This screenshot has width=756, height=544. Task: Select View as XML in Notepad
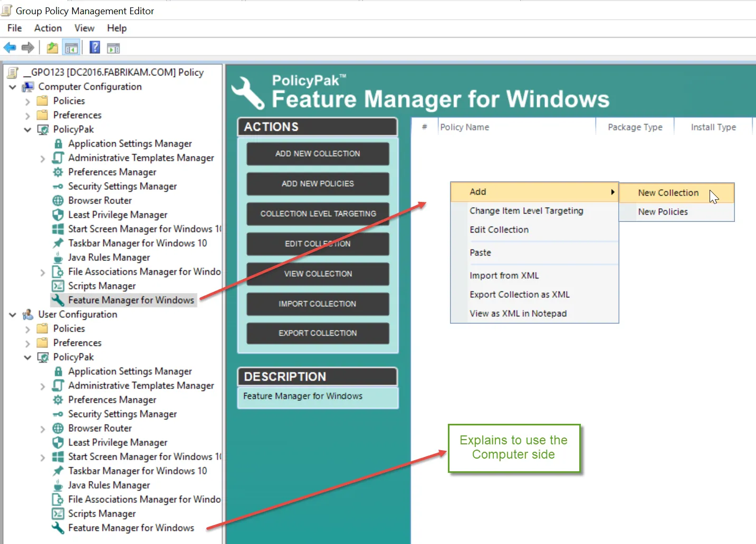534,314
